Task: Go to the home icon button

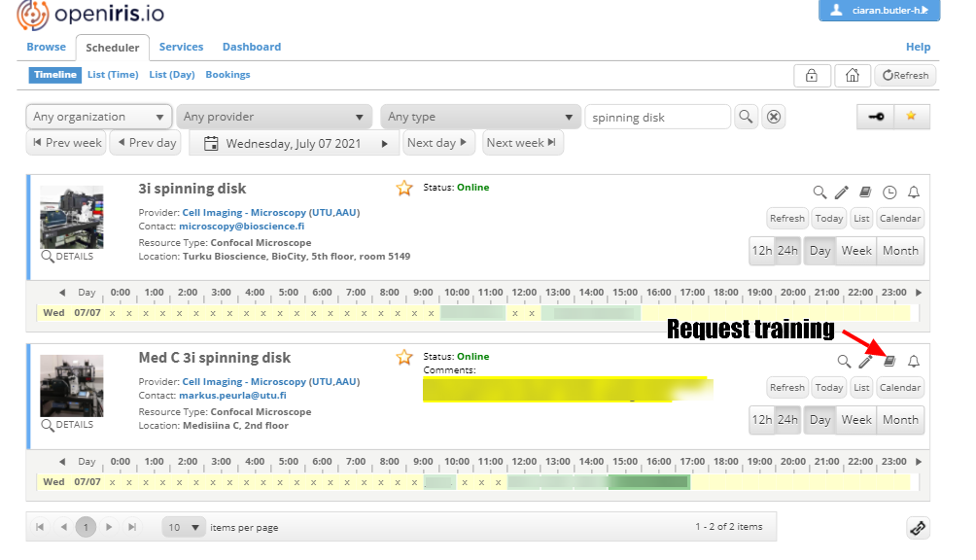Action: [x=853, y=75]
